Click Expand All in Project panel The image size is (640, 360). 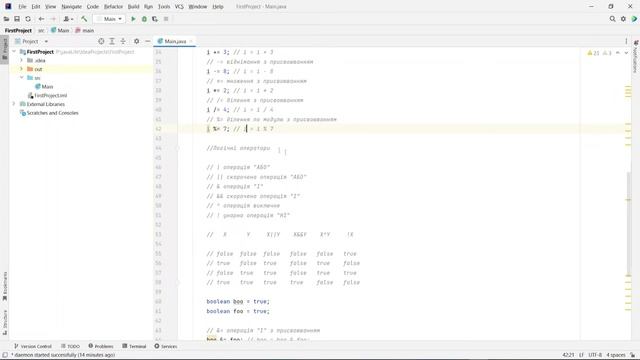tap(112, 41)
